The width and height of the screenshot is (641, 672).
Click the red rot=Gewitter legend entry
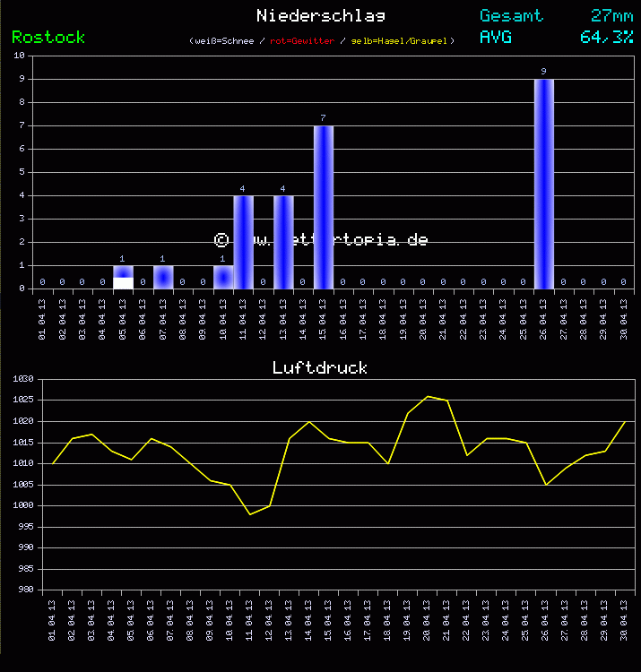click(x=302, y=41)
